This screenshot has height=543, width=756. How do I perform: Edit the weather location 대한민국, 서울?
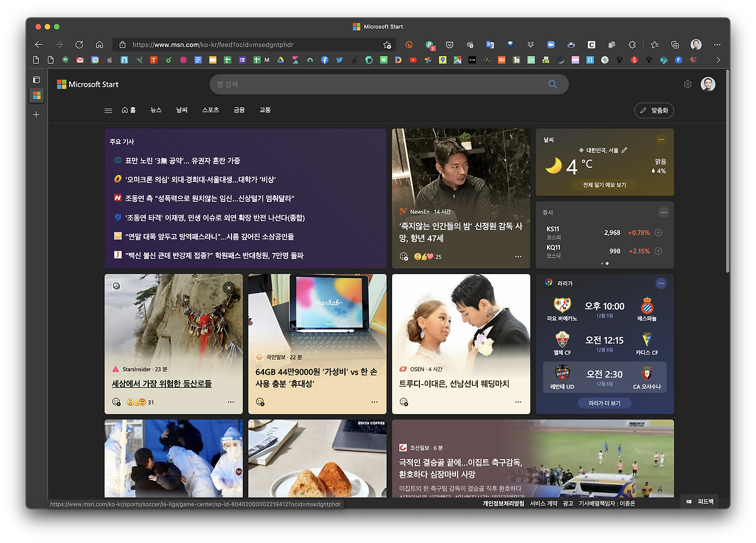(x=624, y=150)
